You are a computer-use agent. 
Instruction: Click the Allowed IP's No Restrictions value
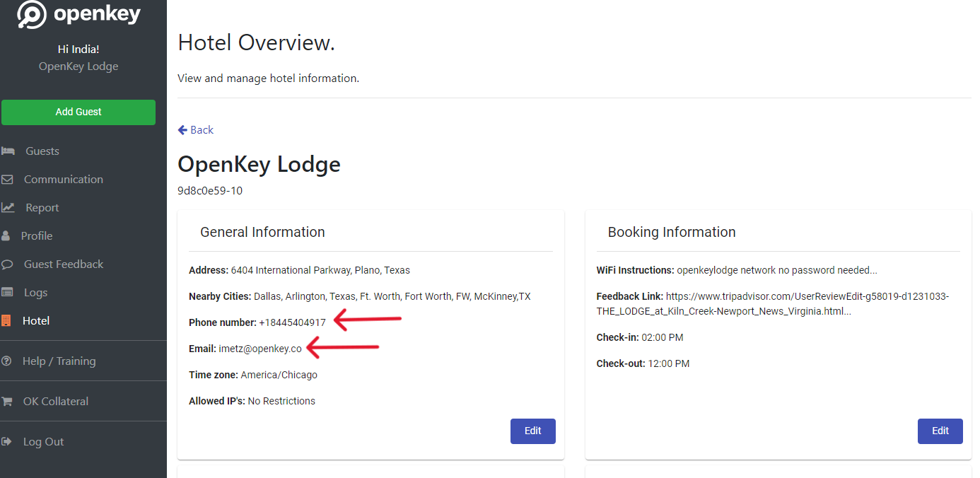281,401
